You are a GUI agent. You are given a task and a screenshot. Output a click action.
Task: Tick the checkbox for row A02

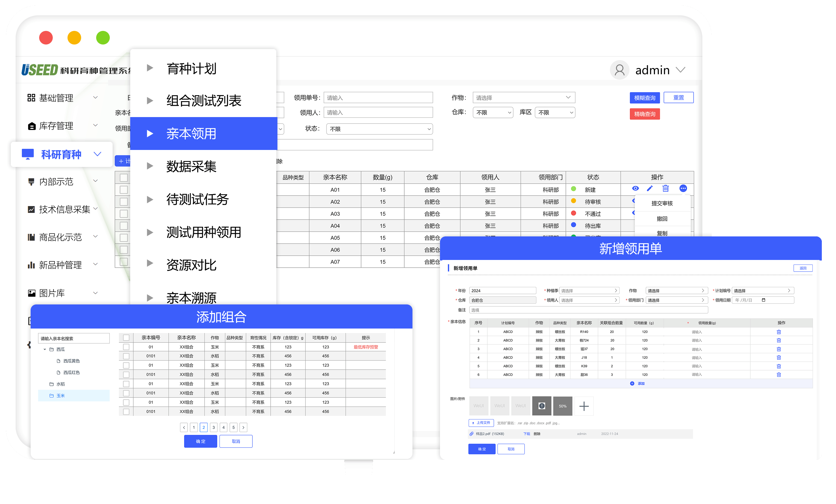click(x=124, y=202)
